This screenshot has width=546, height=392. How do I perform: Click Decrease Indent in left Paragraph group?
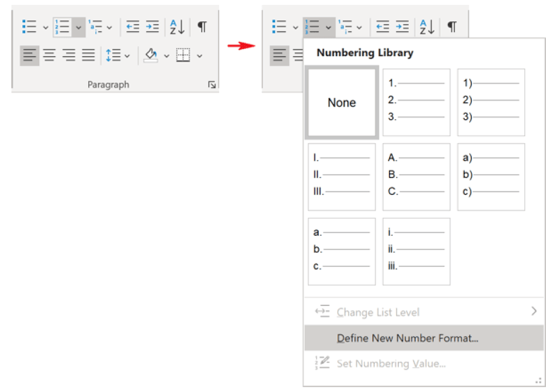(x=132, y=27)
